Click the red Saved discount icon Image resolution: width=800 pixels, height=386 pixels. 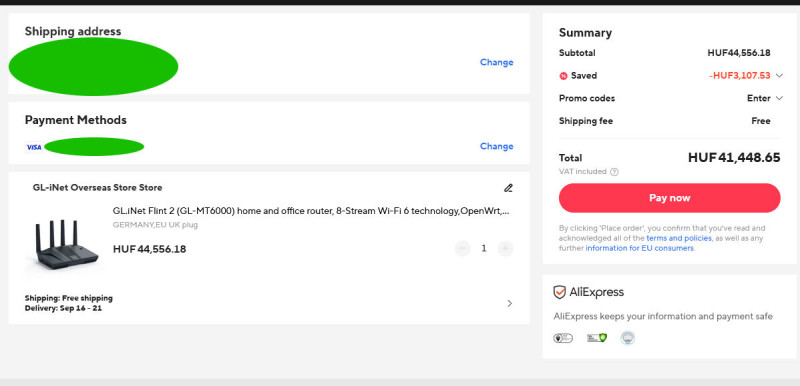[x=563, y=76]
